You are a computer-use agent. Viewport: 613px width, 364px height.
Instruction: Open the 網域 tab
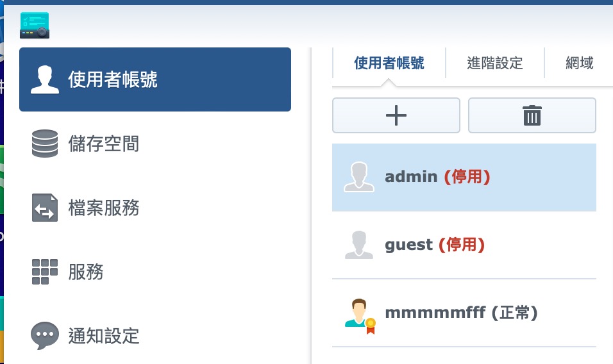click(x=579, y=63)
